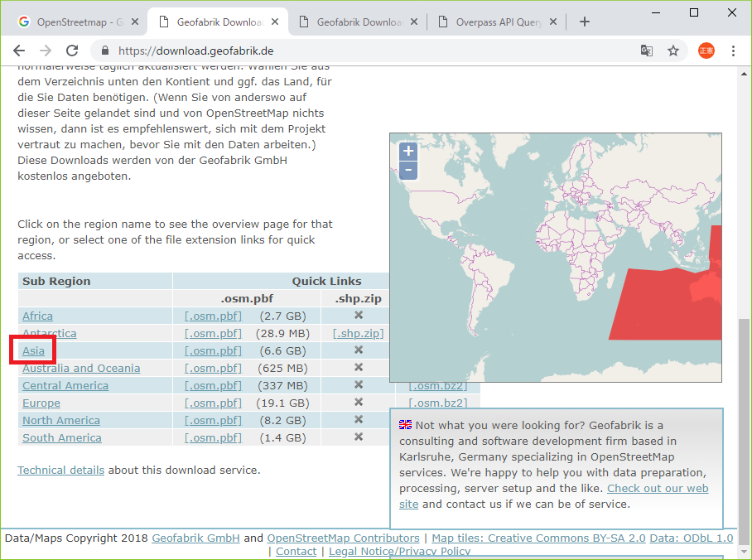The image size is (752, 560).
Task: Close the second Geofabrik Download tab
Action: [414, 22]
